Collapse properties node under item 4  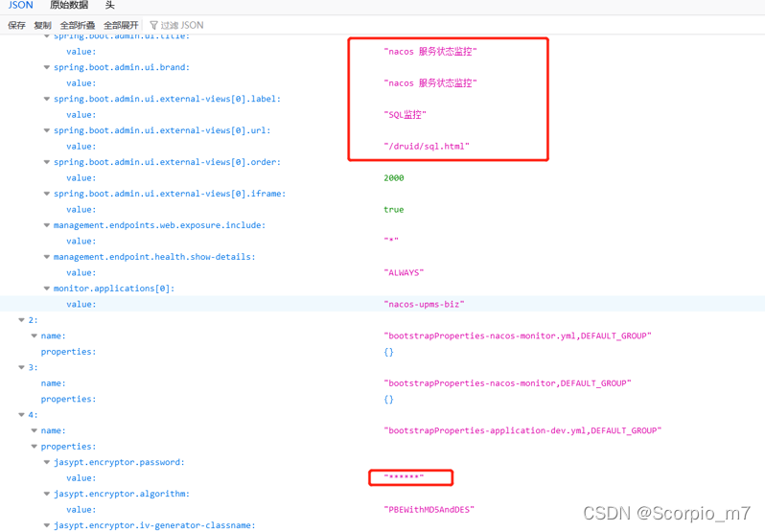tap(35, 447)
